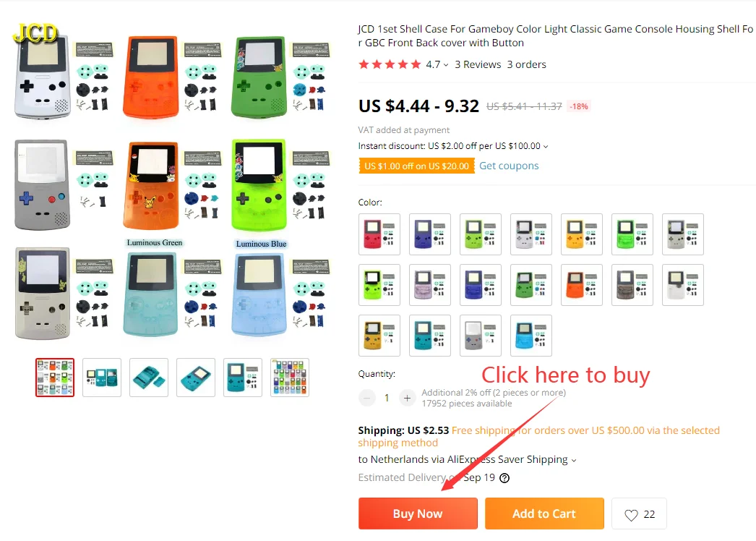Click the help icon beside Estimated Delivery
The height and width of the screenshot is (541, 756).
pyautogui.click(x=504, y=478)
